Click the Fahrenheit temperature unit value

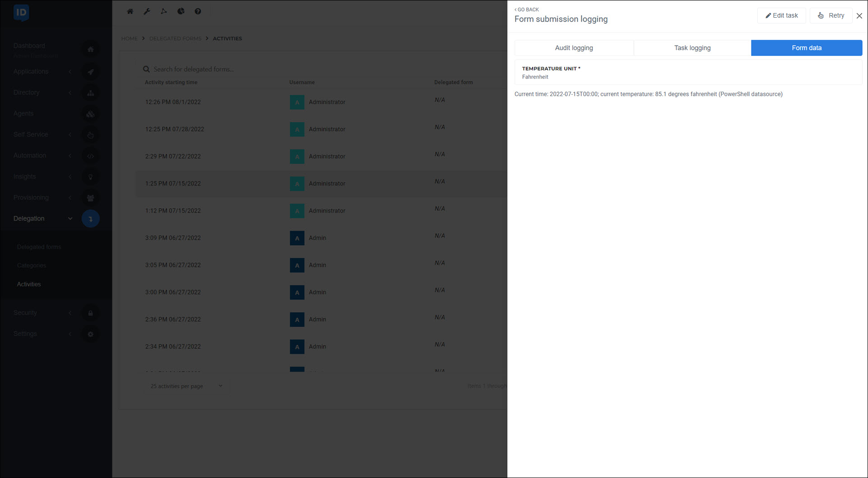click(x=535, y=77)
